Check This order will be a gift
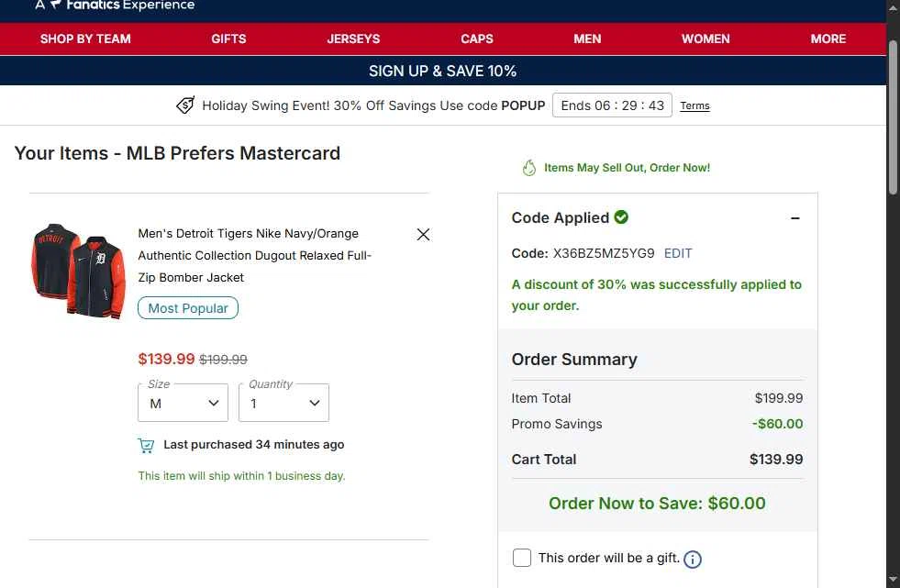The height and width of the screenshot is (588, 900). pos(522,558)
